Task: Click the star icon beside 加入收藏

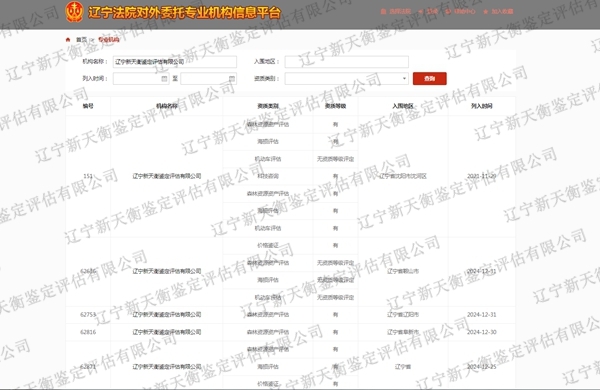Action: pos(486,11)
